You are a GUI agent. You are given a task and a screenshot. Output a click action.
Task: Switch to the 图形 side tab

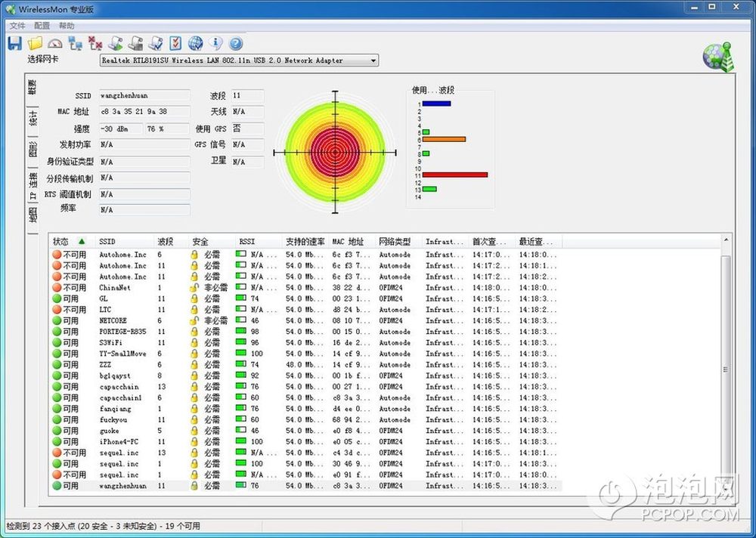pos(33,149)
